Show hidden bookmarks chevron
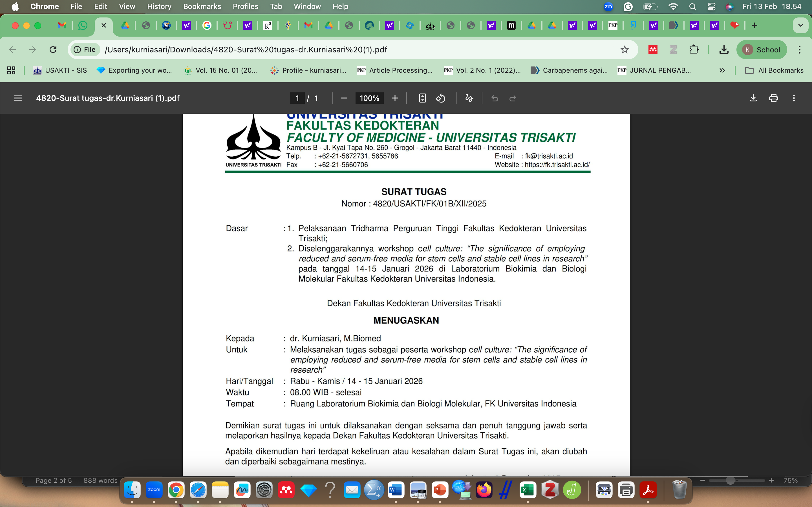Image resolution: width=812 pixels, height=507 pixels. tap(722, 70)
